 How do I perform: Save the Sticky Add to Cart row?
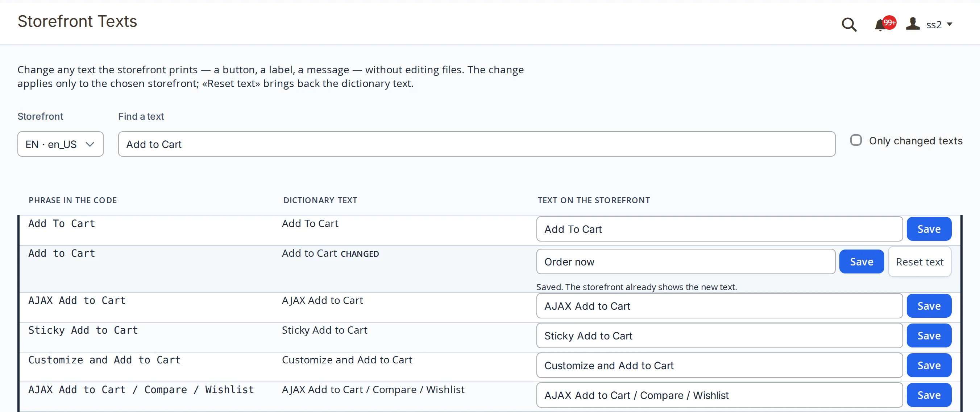point(929,335)
